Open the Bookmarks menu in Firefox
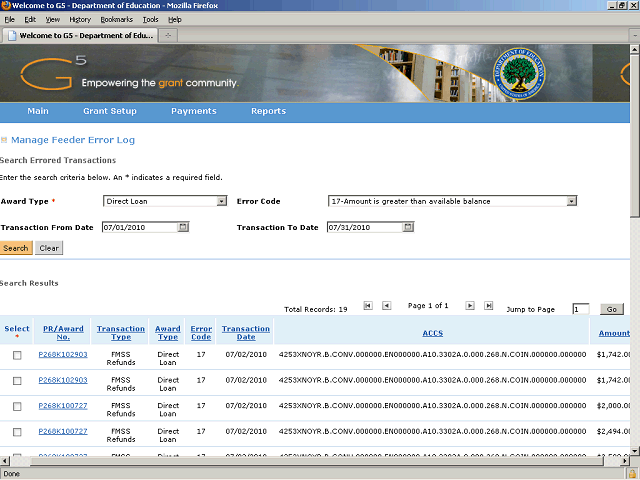640x480 pixels. tap(116, 19)
